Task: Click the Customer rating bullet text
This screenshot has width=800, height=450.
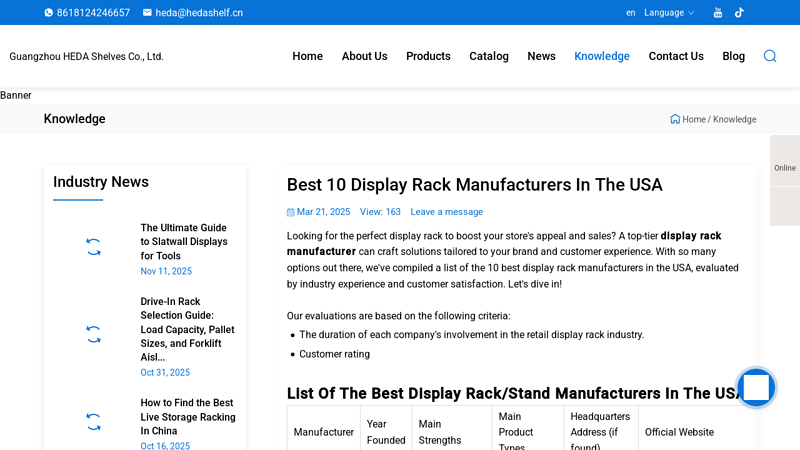Action: [334, 354]
